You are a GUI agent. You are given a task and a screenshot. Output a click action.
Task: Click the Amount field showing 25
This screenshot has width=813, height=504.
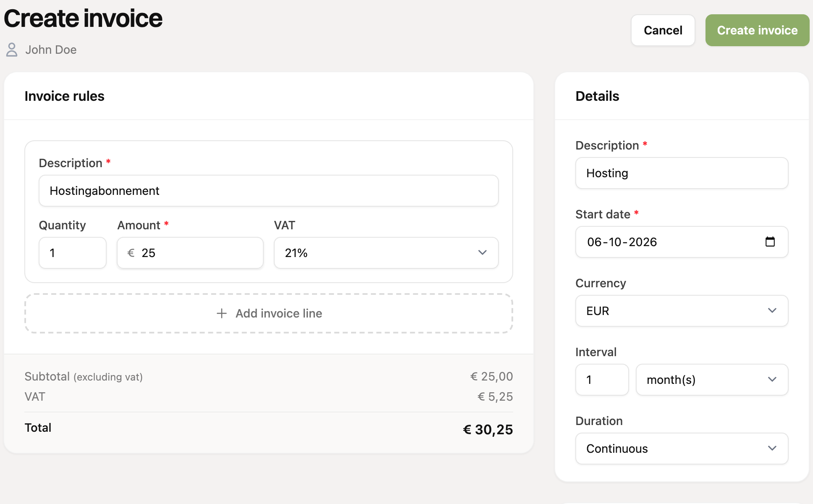(x=190, y=253)
